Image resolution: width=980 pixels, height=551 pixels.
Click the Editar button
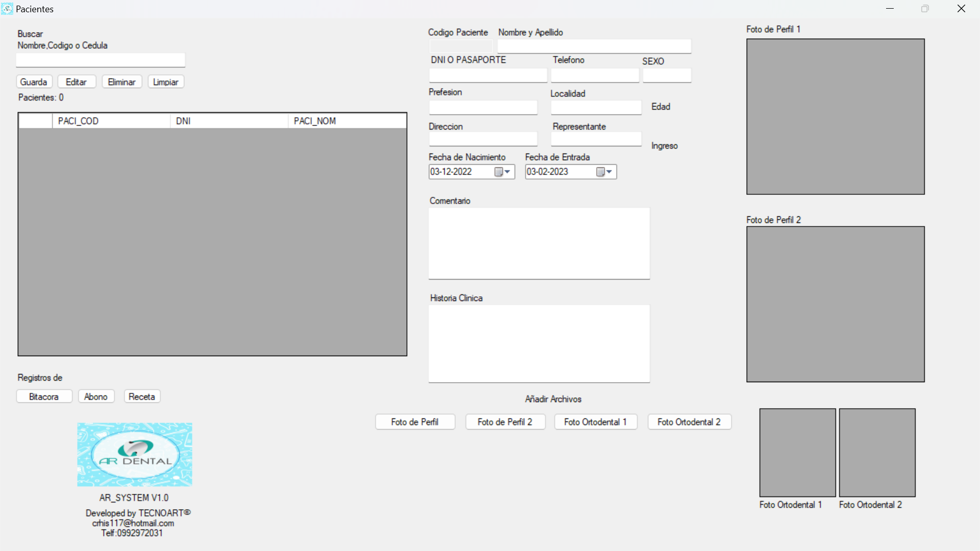tap(77, 82)
